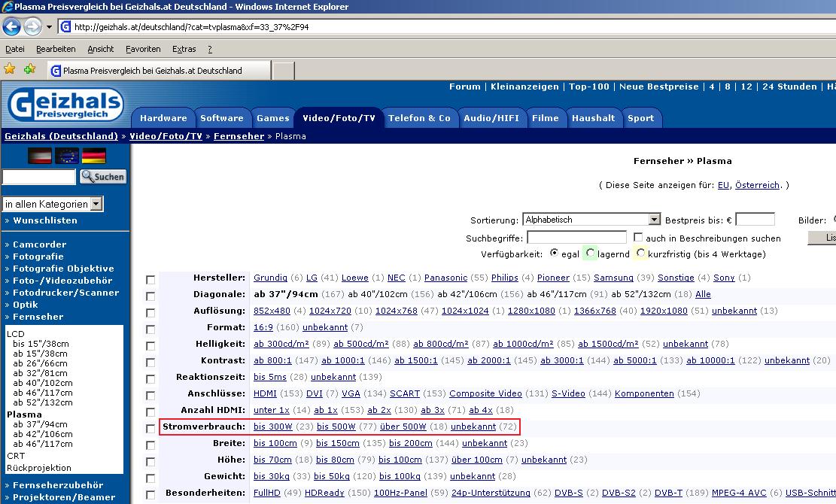Click the empty new tab button
Image resolution: width=836 pixels, height=504 pixels.
pyautogui.click(x=284, y=70)
